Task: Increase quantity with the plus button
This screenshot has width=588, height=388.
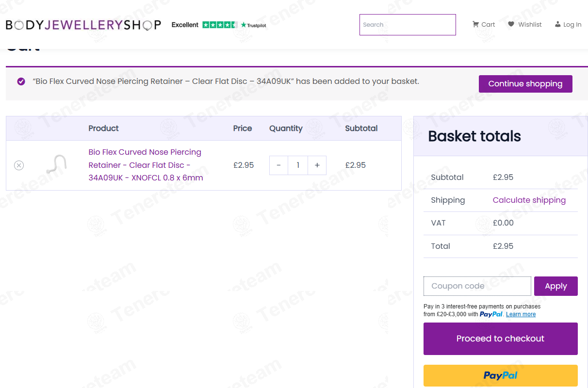Action: coord(317,165)
